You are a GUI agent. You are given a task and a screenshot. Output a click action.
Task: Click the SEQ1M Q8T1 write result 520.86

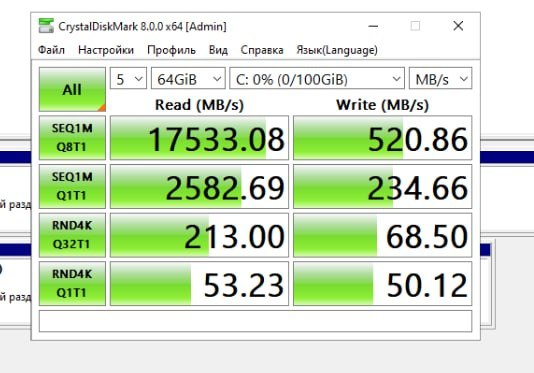point(382,138)
